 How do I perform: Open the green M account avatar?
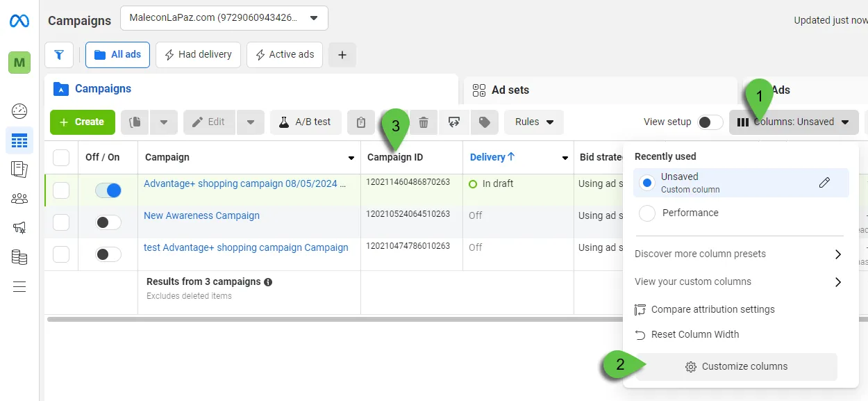19,63
